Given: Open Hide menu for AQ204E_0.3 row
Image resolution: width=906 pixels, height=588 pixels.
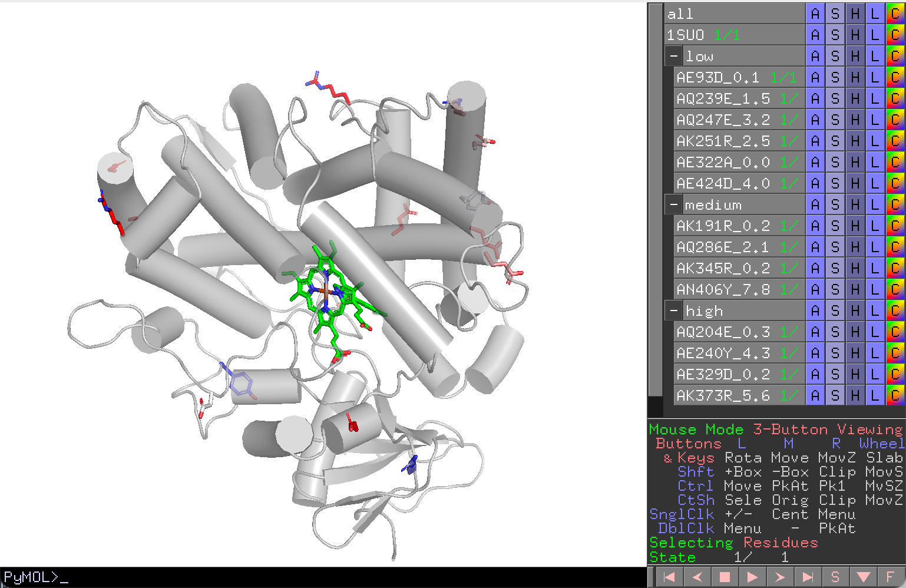Looking at the screenshot, I should click(x=855, y=332).
